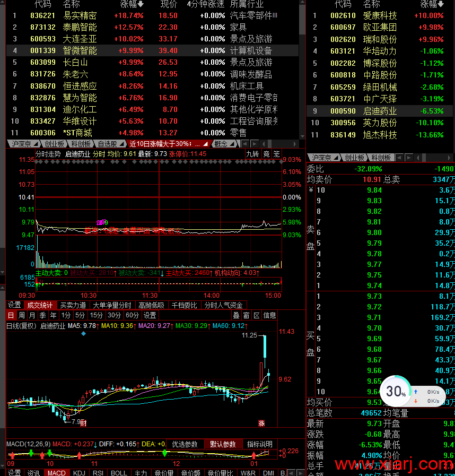Click the left arrow next to right 科创板 tab

tap(399, 158)
